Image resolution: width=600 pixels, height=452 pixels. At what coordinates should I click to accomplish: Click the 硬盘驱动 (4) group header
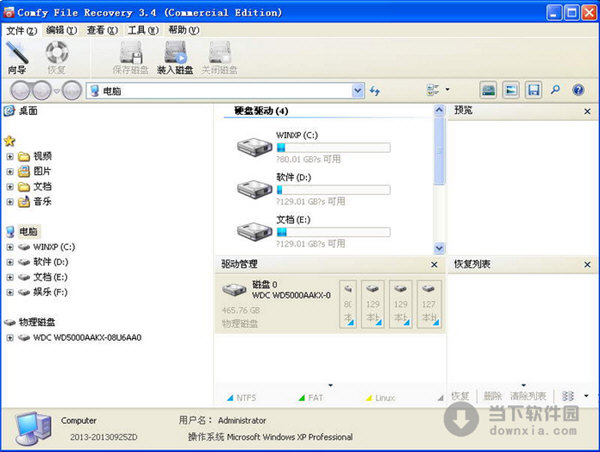point(261,111)
